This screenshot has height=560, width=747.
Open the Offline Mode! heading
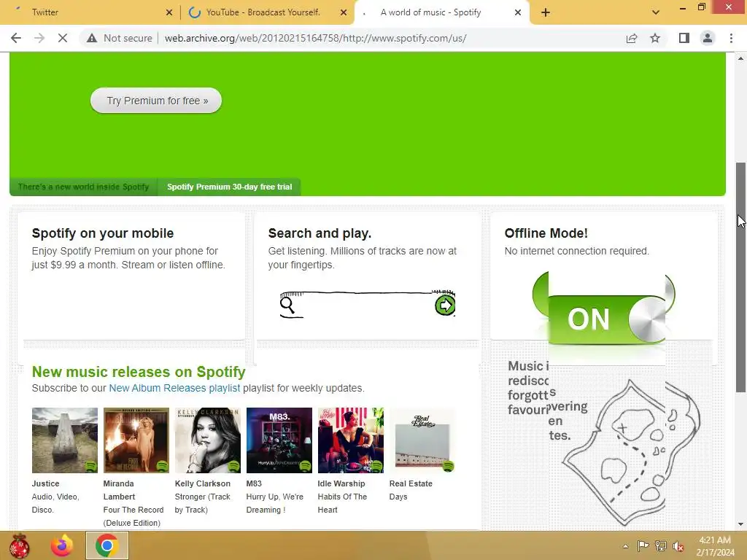click(x=546, y=233)
